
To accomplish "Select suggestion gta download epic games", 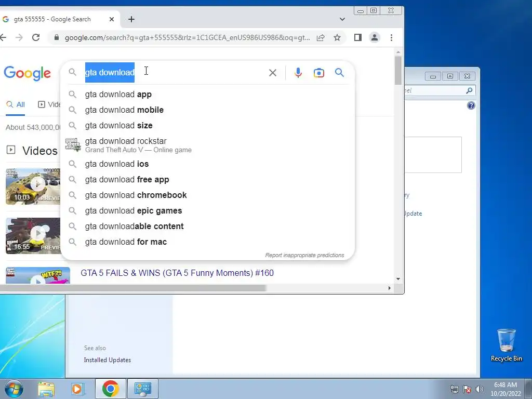I will [207, 211].
